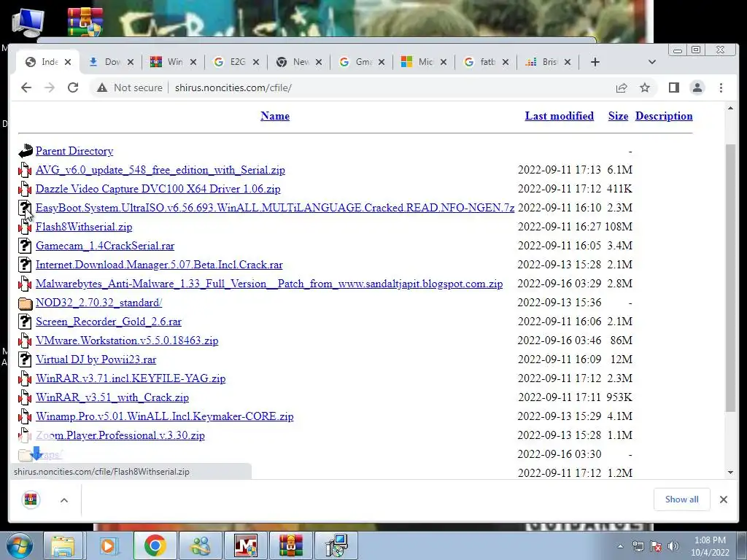The height and width of the screenshot is (560, 747).
Task: Bookmark this page with the star
Action: click(x=645, y=87)
